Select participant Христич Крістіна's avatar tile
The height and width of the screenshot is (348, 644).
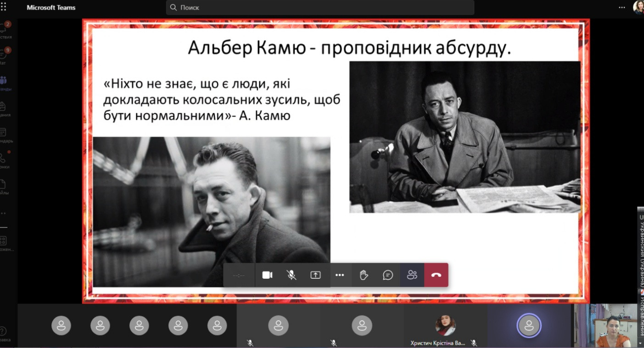click(445, 325)
